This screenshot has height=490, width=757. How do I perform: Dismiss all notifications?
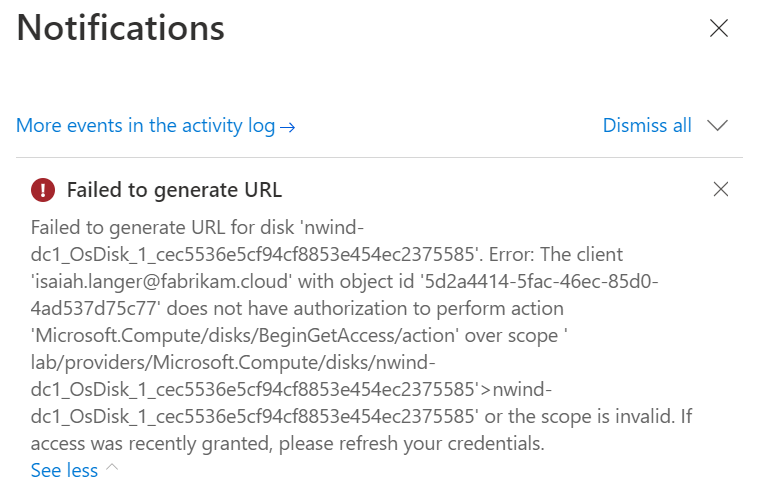647,126
